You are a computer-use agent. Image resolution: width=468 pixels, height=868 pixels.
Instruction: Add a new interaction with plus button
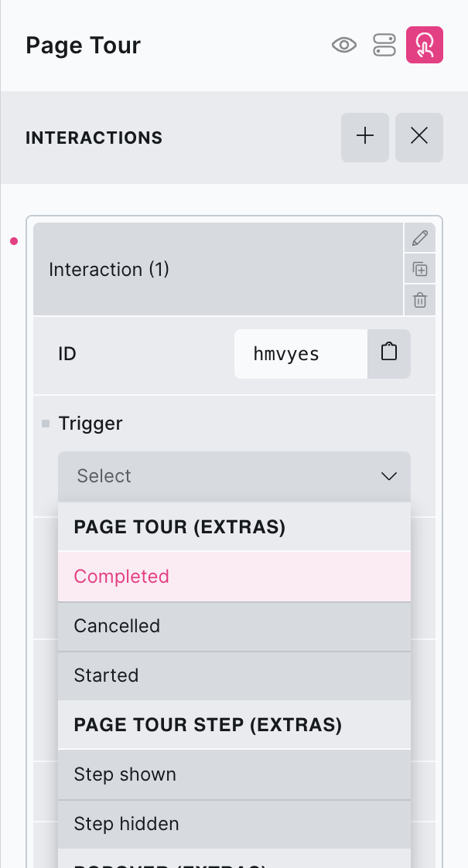tap(365, 138)
